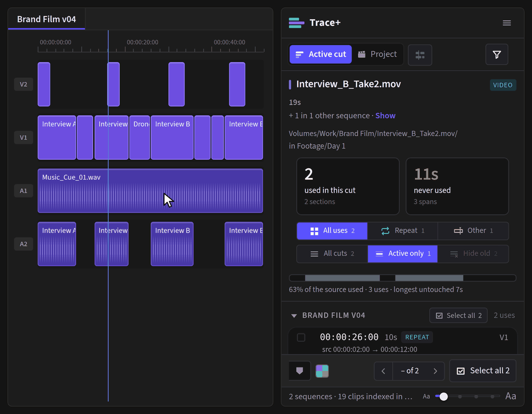The image size is (532, 414).
Task: Select the V1 track label
Action: 23,138
